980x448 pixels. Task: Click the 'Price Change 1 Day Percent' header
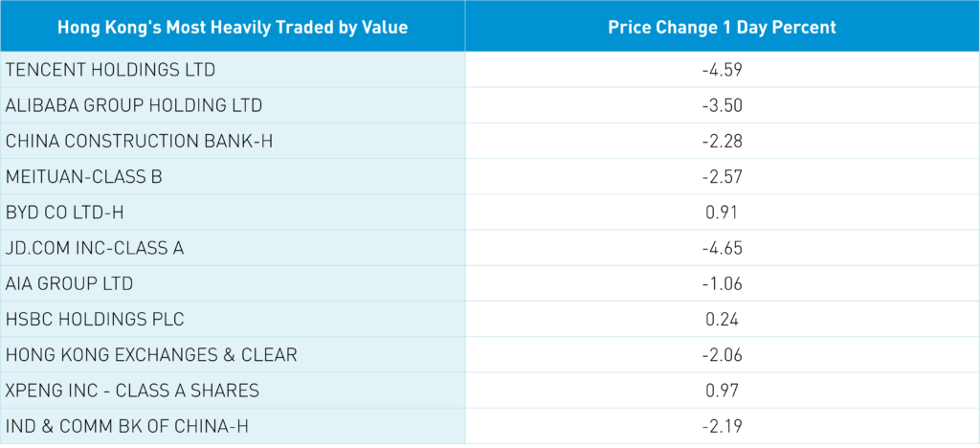[722, 27]
